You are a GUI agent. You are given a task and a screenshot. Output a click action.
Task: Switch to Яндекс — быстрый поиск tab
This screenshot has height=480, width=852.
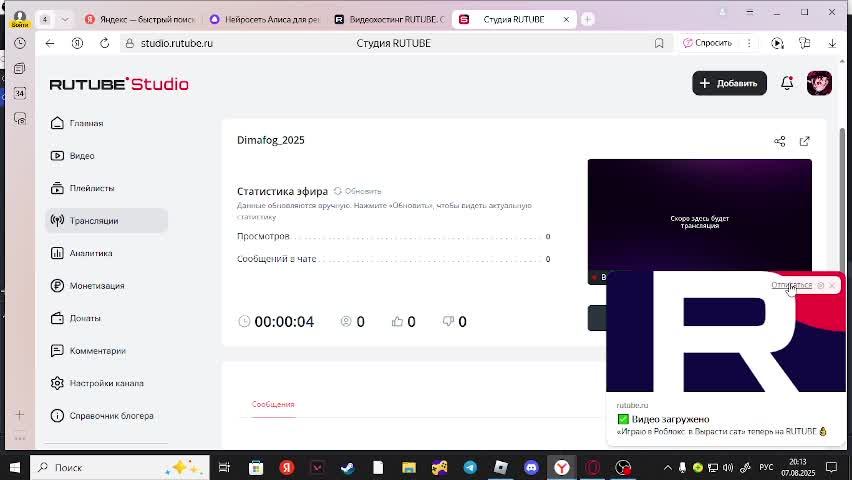click(141, 19)
